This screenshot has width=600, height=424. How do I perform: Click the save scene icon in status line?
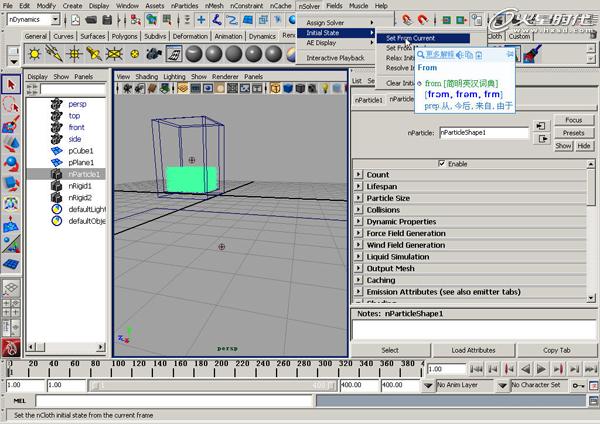107,20
